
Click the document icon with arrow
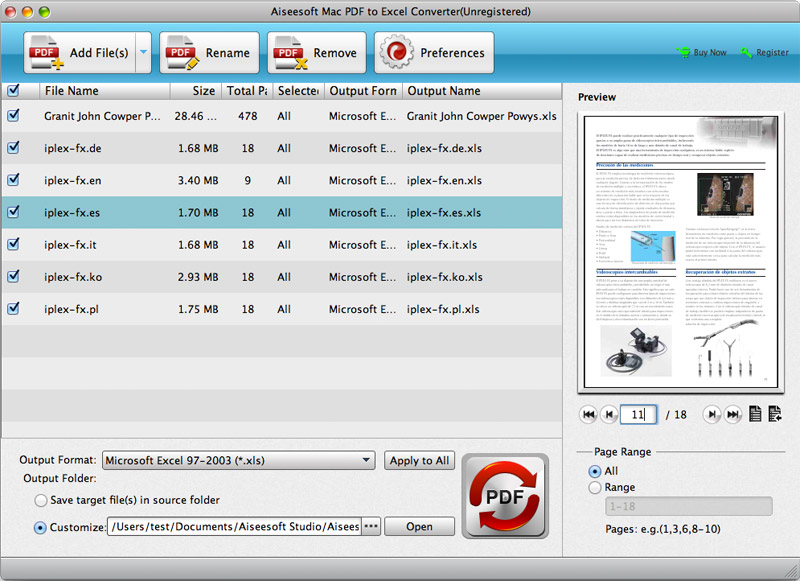[774, 414]
